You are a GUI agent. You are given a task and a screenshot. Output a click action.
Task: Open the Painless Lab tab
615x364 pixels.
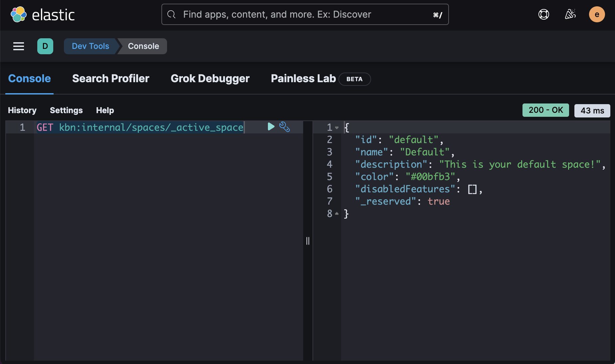(303, 79)
